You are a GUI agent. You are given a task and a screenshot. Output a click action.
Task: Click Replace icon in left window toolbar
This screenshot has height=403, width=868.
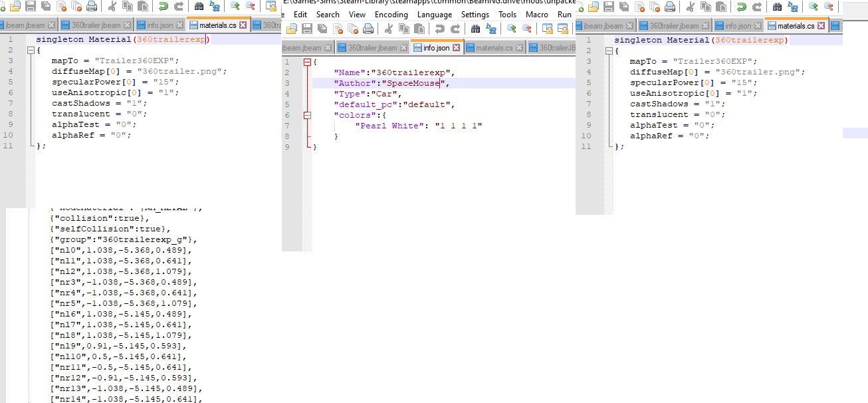[x=215, y=6]
